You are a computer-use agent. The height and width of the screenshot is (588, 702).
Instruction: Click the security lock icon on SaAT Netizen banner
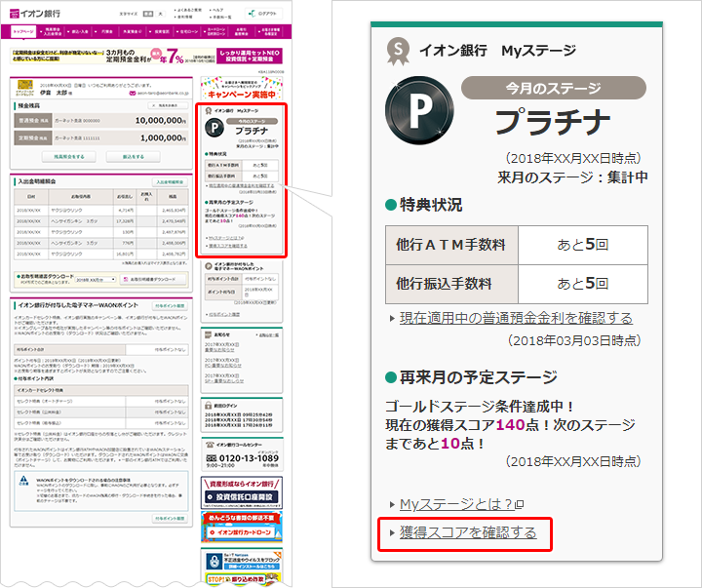pyautogui.click(x=214, y=561)
